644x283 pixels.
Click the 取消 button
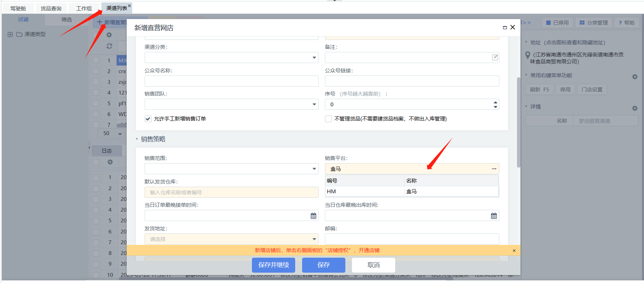click(373, 265)
